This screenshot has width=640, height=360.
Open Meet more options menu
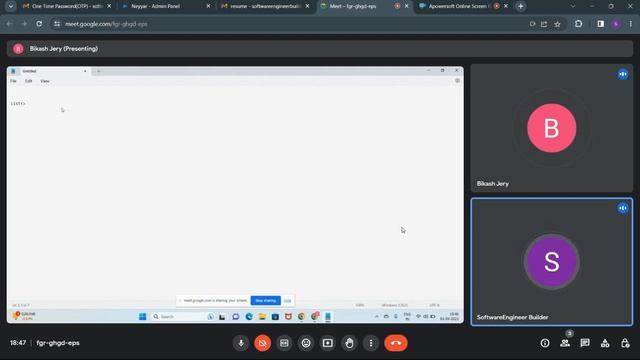tap(371, 343)
